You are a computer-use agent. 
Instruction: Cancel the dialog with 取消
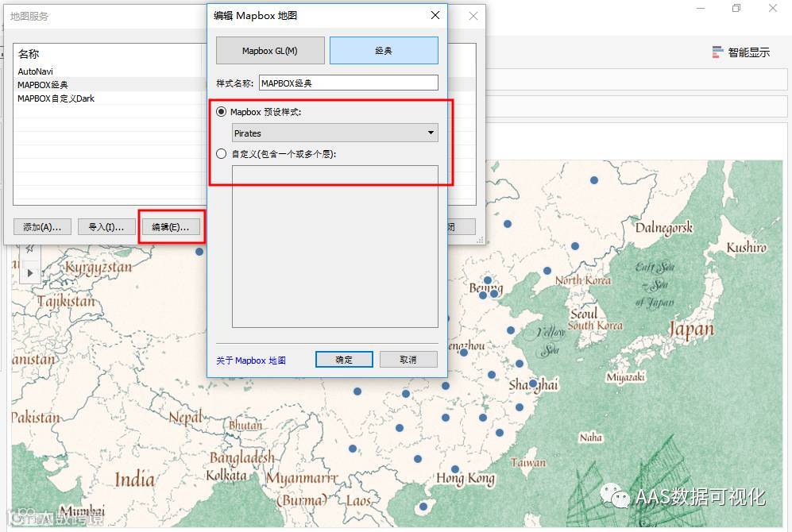[x=408, y=360]
